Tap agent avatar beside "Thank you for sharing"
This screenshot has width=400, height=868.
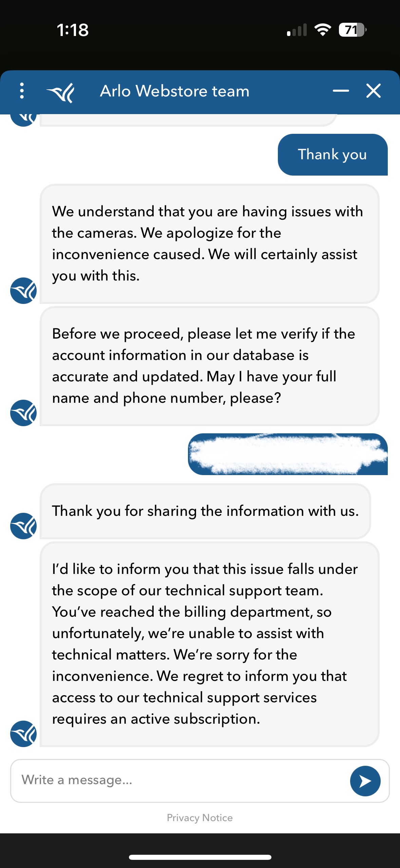coord(23,526)
